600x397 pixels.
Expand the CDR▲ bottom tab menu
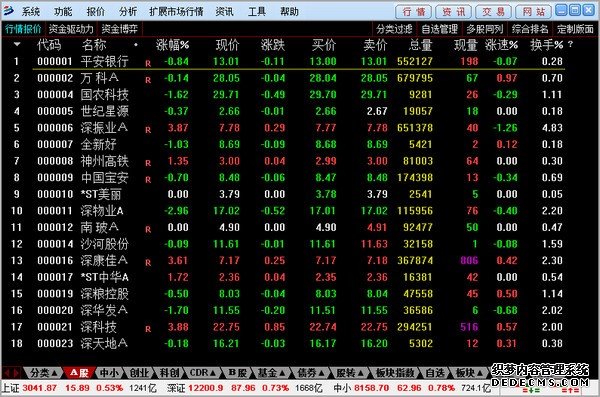click(202, 372)
